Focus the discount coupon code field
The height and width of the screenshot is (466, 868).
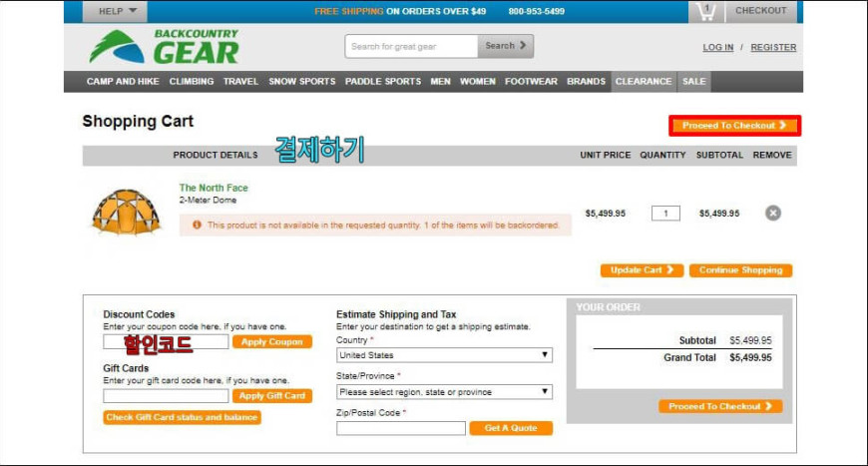[x=166, y=342]
